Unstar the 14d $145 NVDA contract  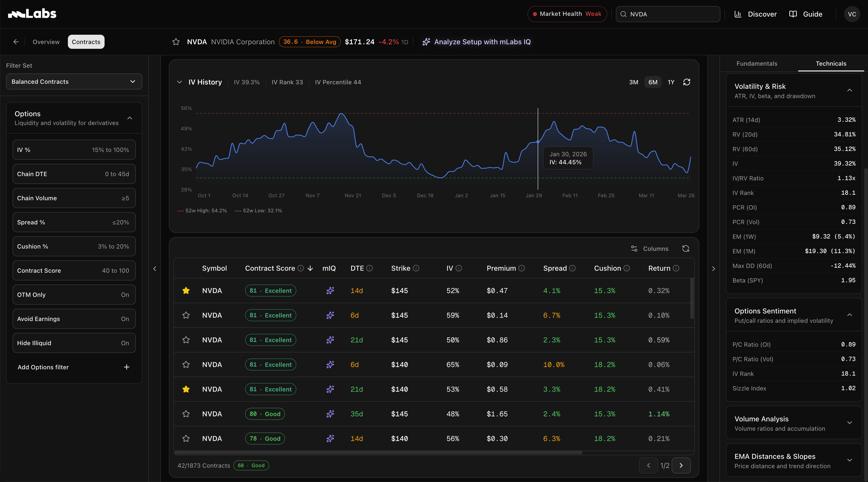tap(186, 290)
